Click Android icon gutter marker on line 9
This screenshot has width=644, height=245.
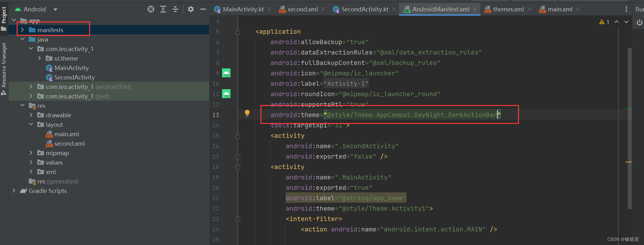pos(226,73)
